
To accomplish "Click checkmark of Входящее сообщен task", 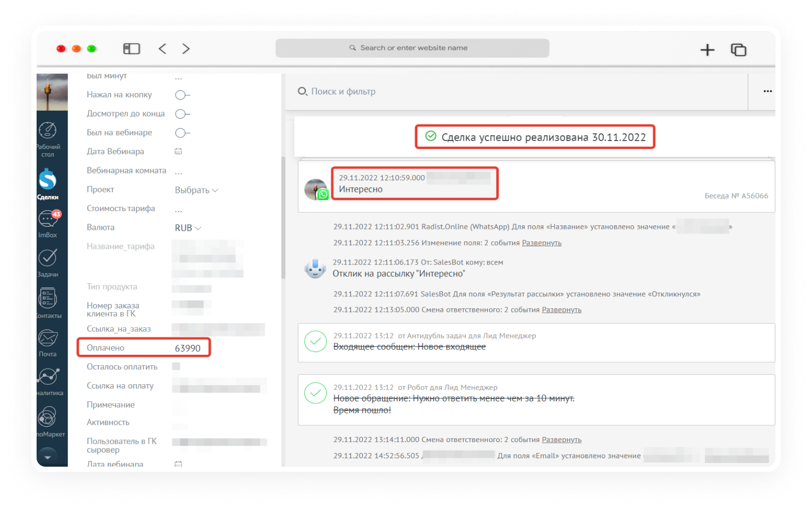I will pyautogui.click(x=315, y=342).
